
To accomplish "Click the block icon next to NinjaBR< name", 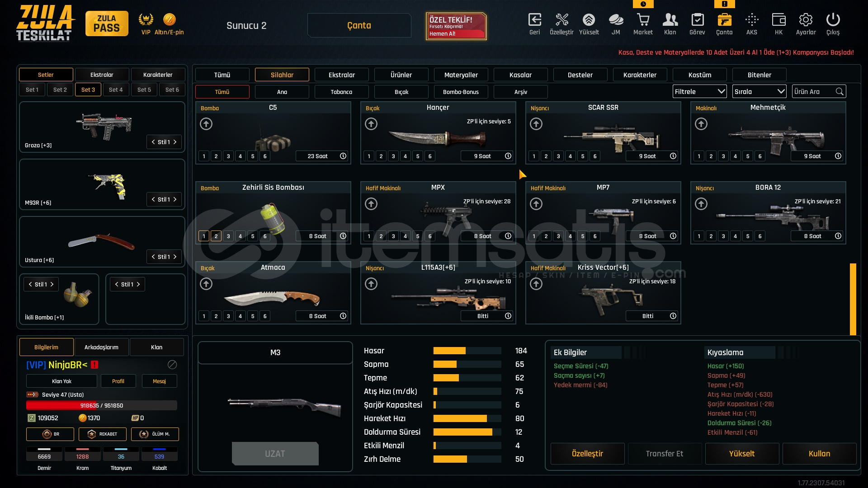I will 172,365.
